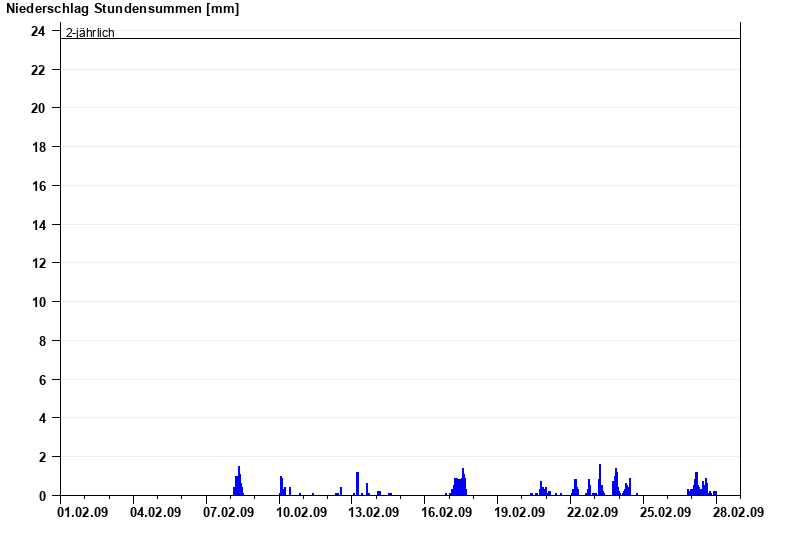Click the 07.02.09 date tick label
This screenshot has height=550, width=800.
coord(230,512)
